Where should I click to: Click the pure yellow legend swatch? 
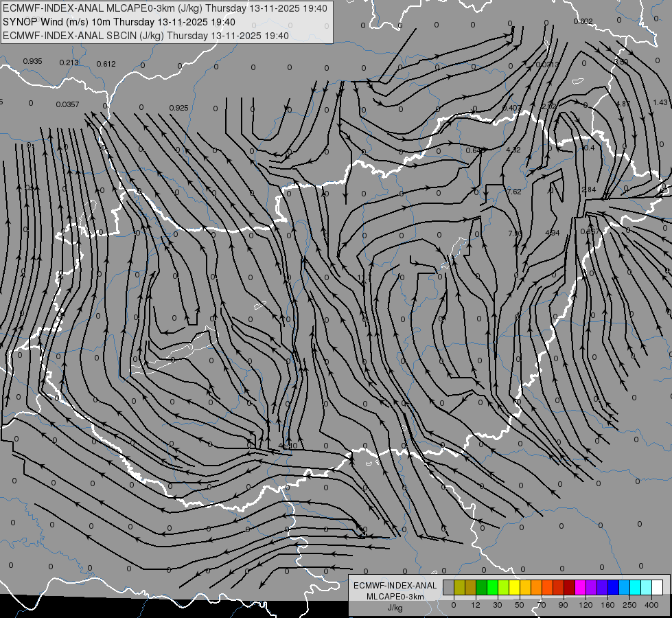515,587
